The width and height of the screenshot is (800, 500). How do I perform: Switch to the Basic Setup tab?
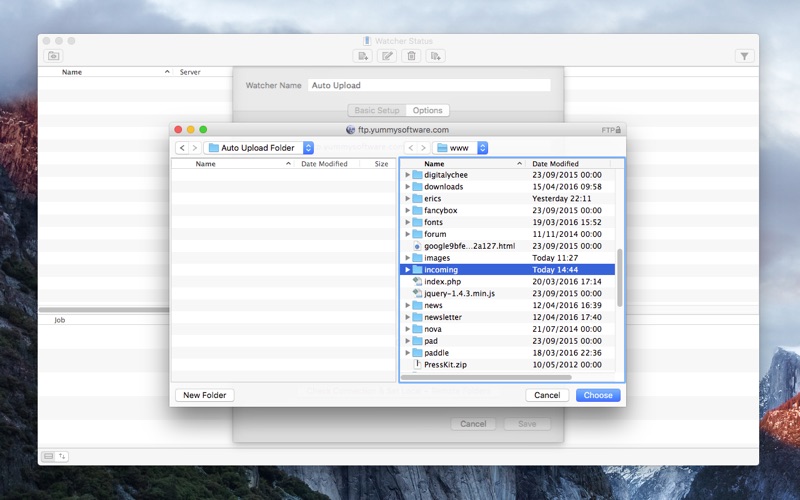point(377,110)
